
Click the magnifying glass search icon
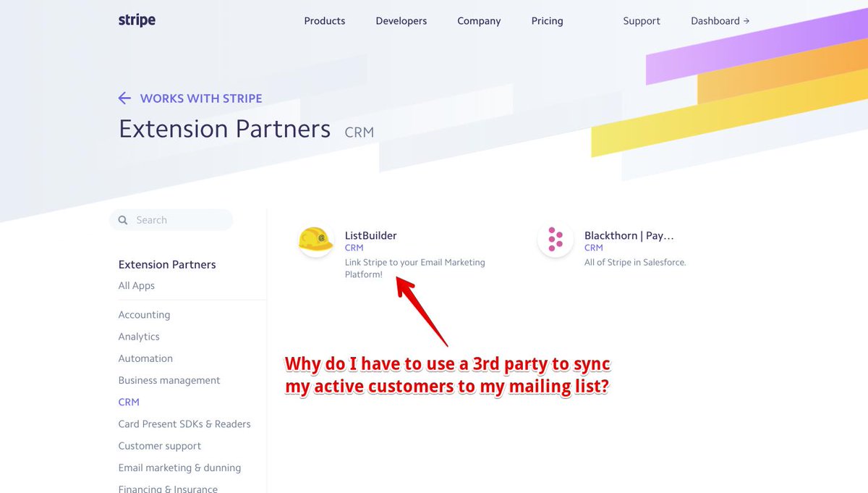click(x=122, y=220)
